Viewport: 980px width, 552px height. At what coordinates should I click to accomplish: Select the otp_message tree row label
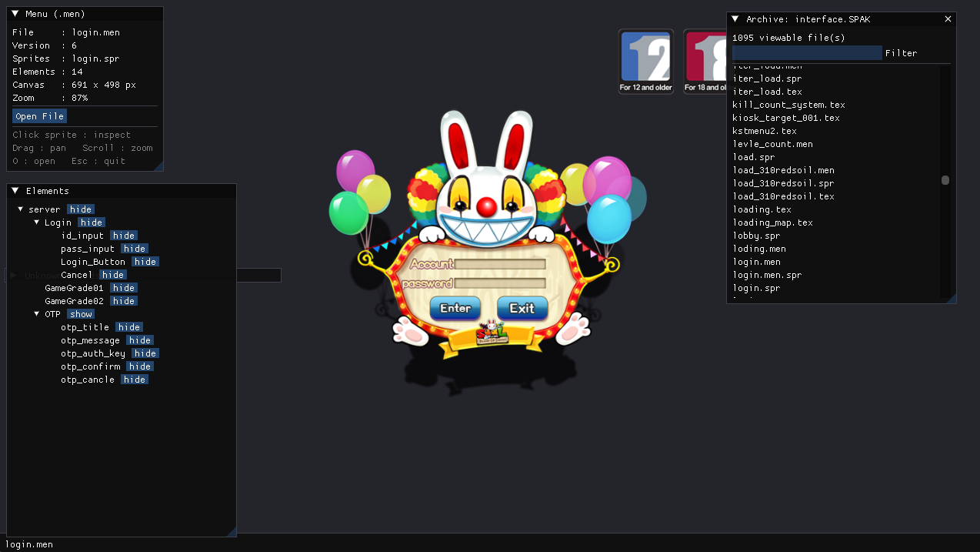point(91,340)
